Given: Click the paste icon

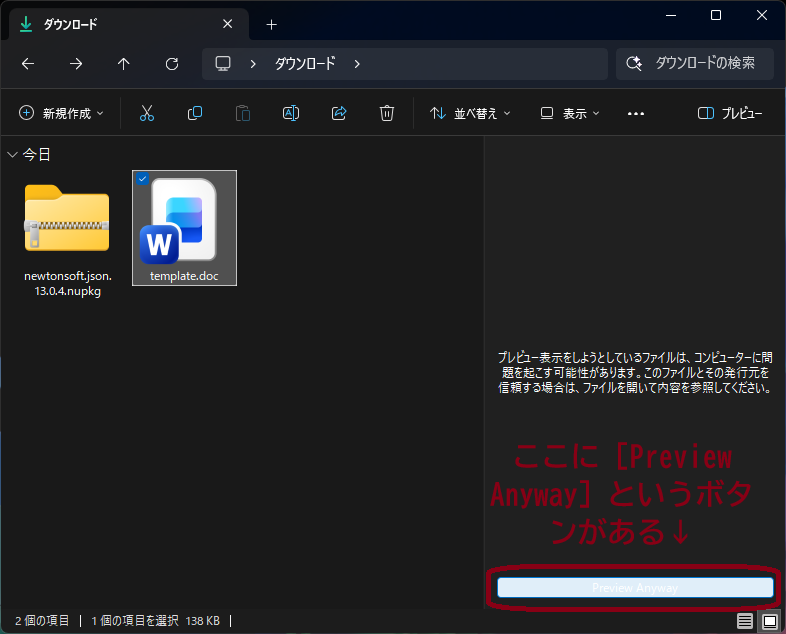Looking at the screenshot, I should [243, 113].
